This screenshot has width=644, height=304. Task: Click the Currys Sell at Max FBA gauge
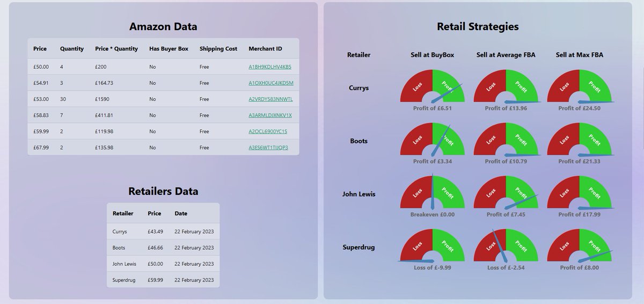pyautogui.click(x=580, y=86)
